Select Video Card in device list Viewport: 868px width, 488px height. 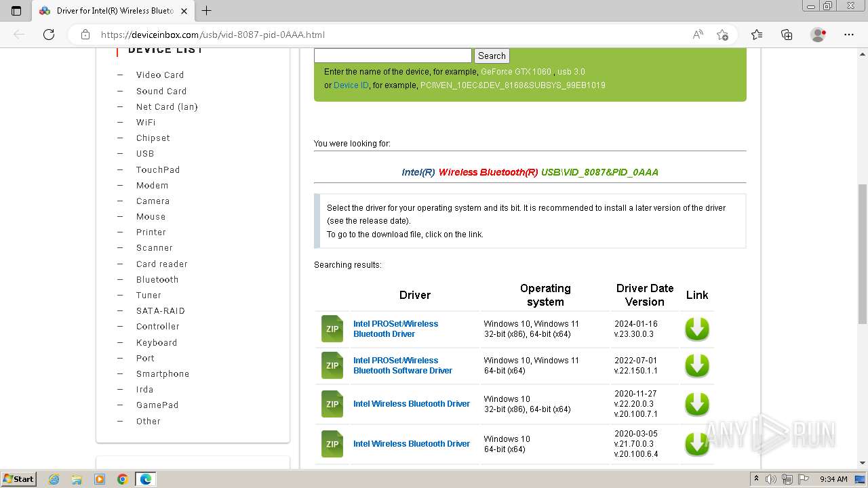tap(160, 75)
